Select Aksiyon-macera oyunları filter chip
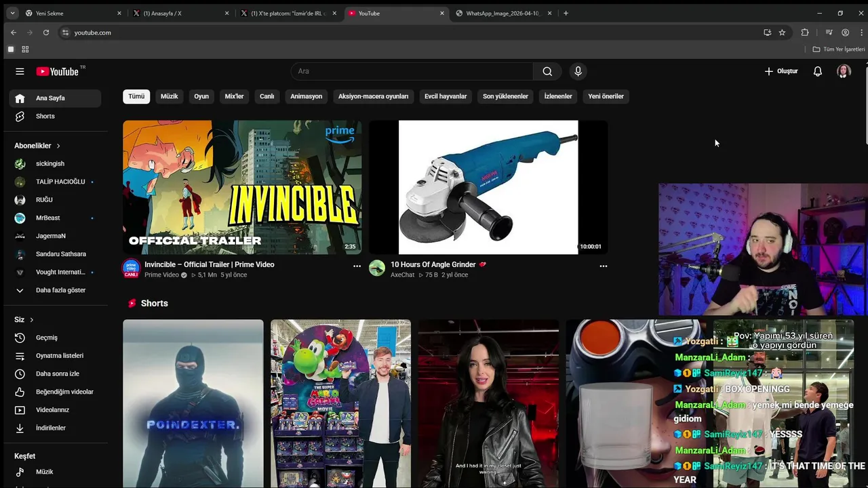Viewport: 868px width, 488px height. 373,96
